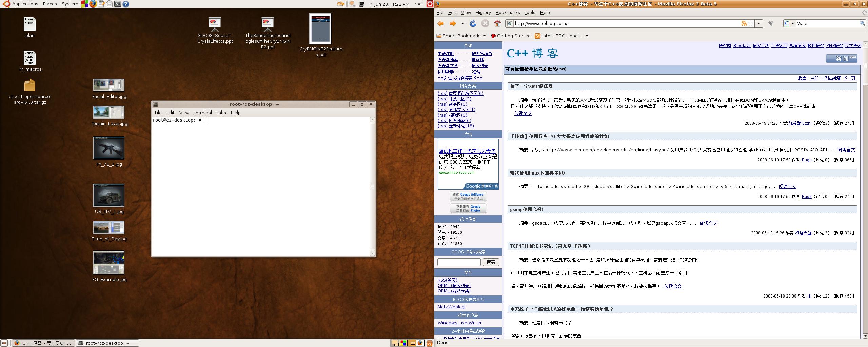Viewport: 868px width, 347px height.
Task: Select the FY_71_1.jpg desktop thumbnail
Action: click(x=108, y=148)
